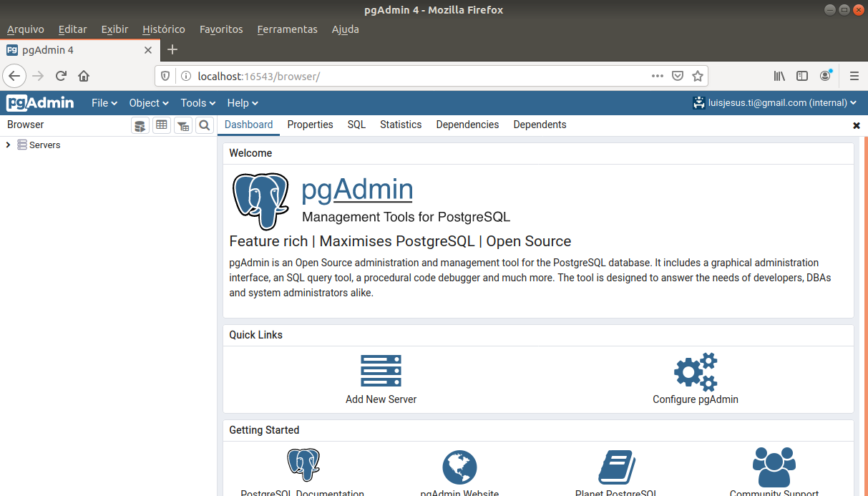Close the pgAdmin 4 browser tab
This screenshot has height=496, width=868.
click(x=148, y=50)
